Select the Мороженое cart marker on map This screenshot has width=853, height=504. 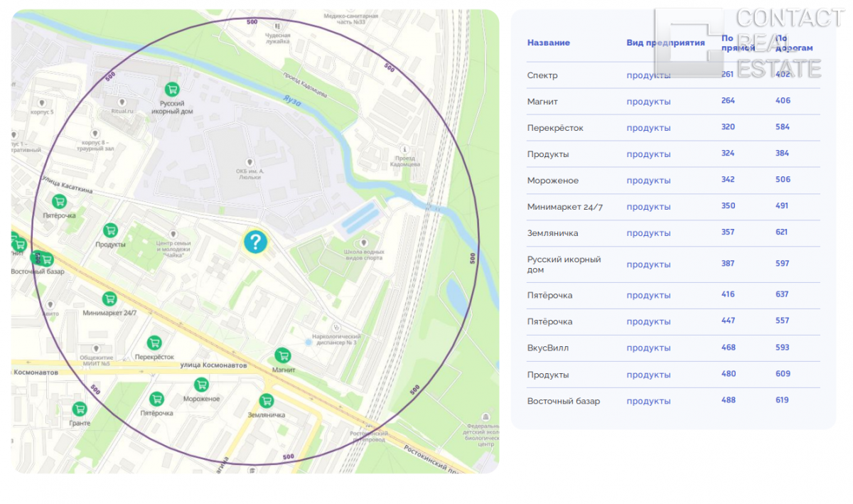(x=201, y=385)
